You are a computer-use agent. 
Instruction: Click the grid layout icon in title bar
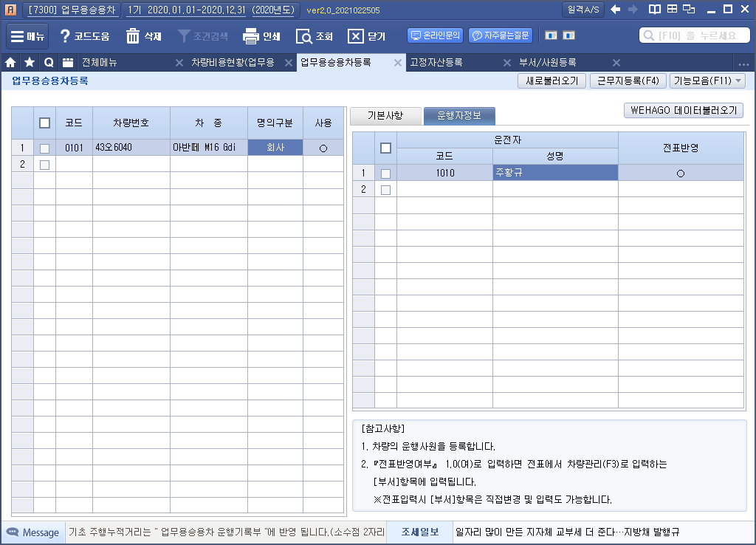pyautogui.click(x=672, y=9)
